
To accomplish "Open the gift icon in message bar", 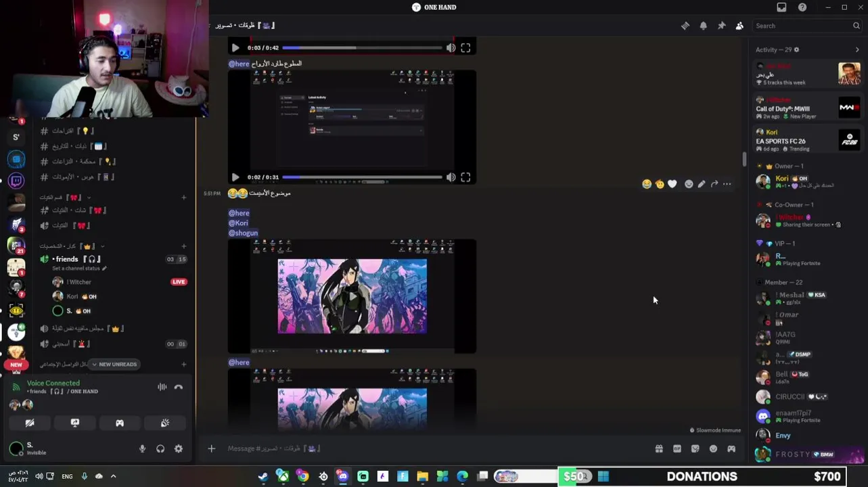I will coord(659,448).
